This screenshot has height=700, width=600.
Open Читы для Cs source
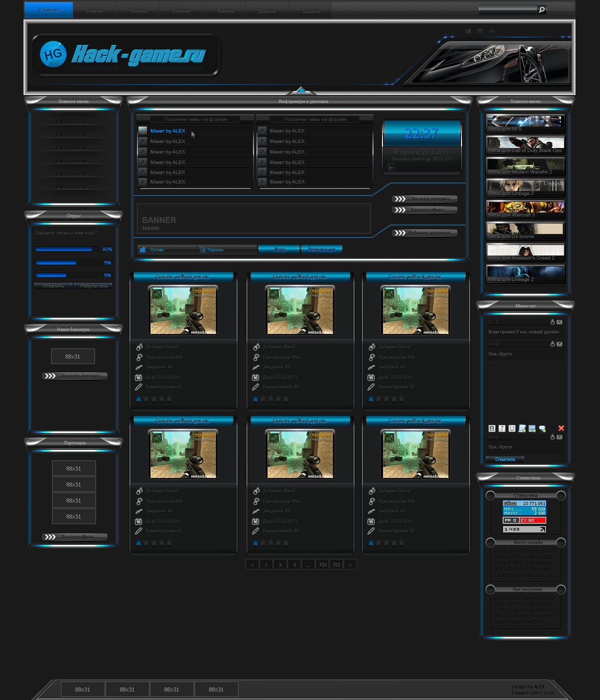[x=525, y=230]
